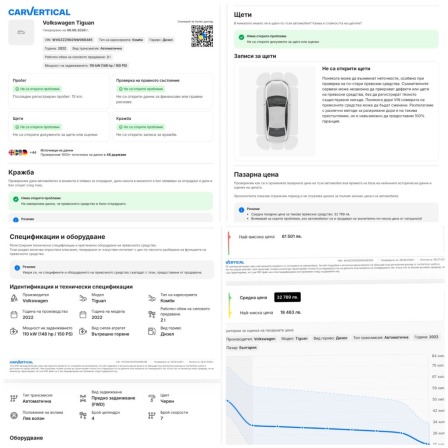The width and height of the screenshot is (448, 448).
Task: Click the carVertical logo
Action: coord(39,12)
